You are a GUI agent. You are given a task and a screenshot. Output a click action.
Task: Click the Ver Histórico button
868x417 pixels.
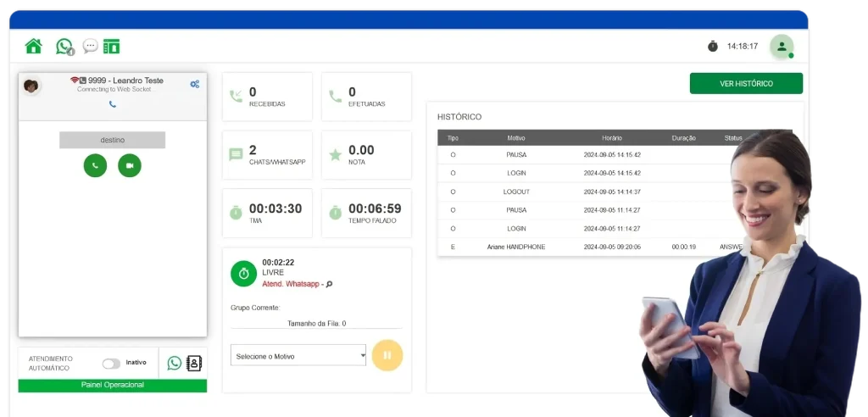[x=746, y=83]
